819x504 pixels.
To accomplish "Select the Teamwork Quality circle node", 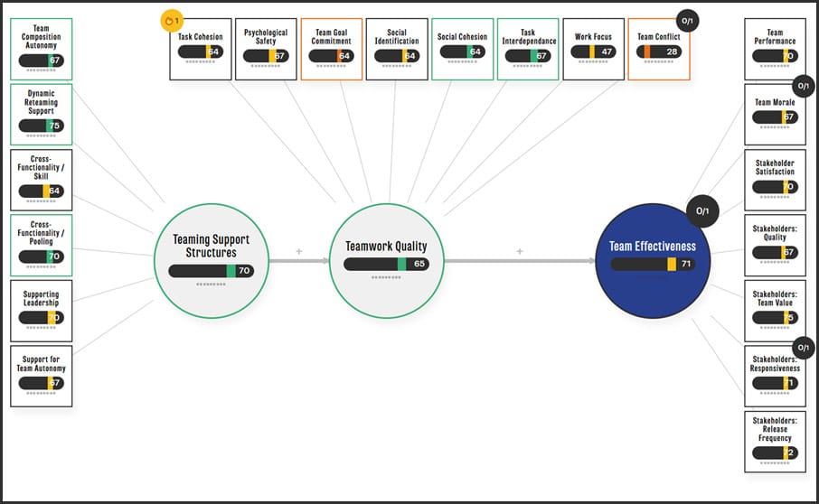I will pos(386,260).
